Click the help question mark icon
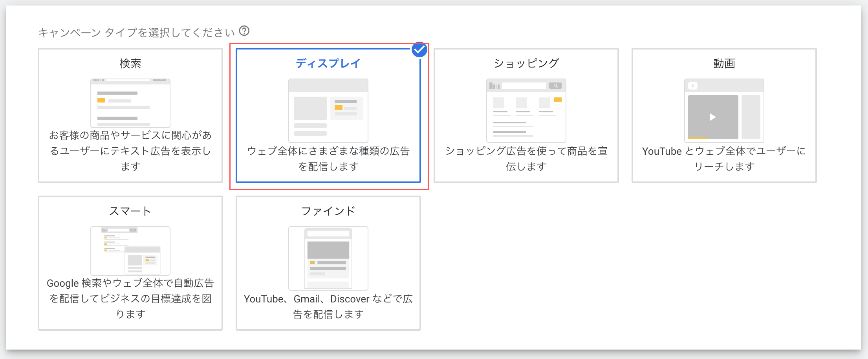Screen dimensions: 868x359 click(244, 31)
